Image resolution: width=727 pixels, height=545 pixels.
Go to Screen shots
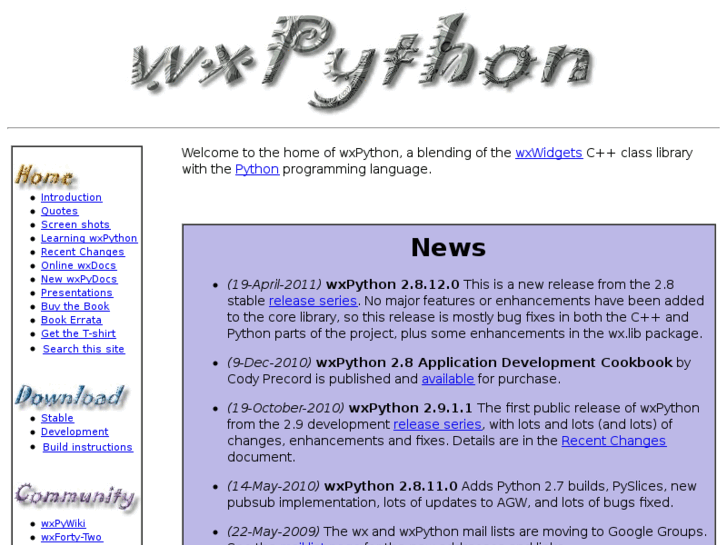pyautogui.click(x=75, y=224)
